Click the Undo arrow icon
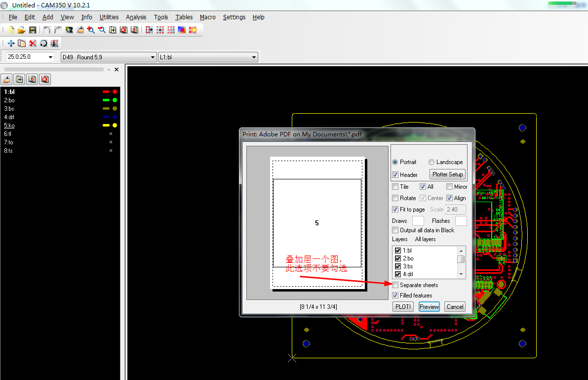The width and height of the screenshot is (588, 380). pos(47,30)
